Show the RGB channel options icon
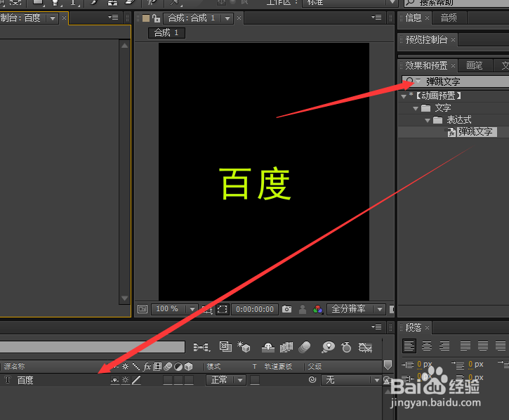The image size is (509, 420). click(318, 309)
